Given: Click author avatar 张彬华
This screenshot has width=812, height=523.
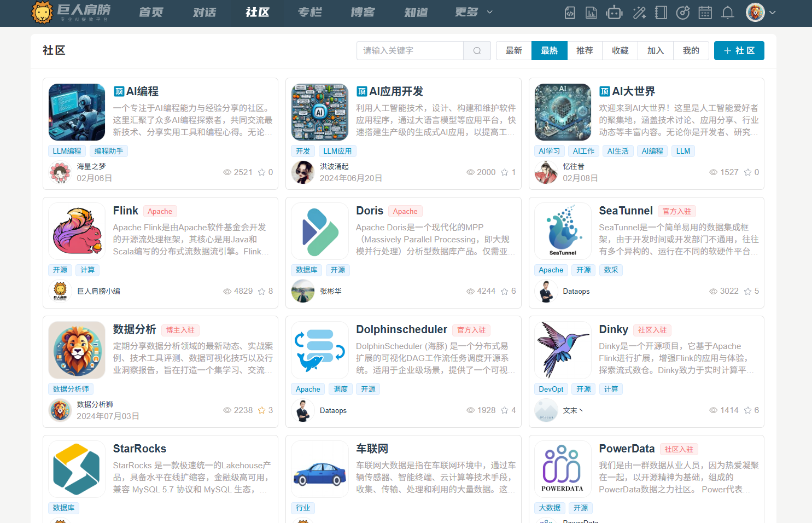Looking at the screenshot, I should click(303, 291).
